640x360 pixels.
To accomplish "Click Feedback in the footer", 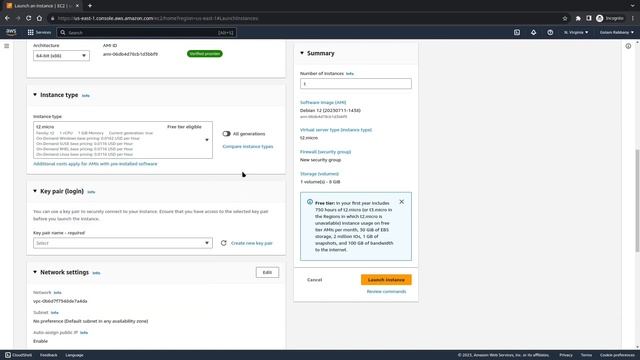I will click(x=49, y=355).
